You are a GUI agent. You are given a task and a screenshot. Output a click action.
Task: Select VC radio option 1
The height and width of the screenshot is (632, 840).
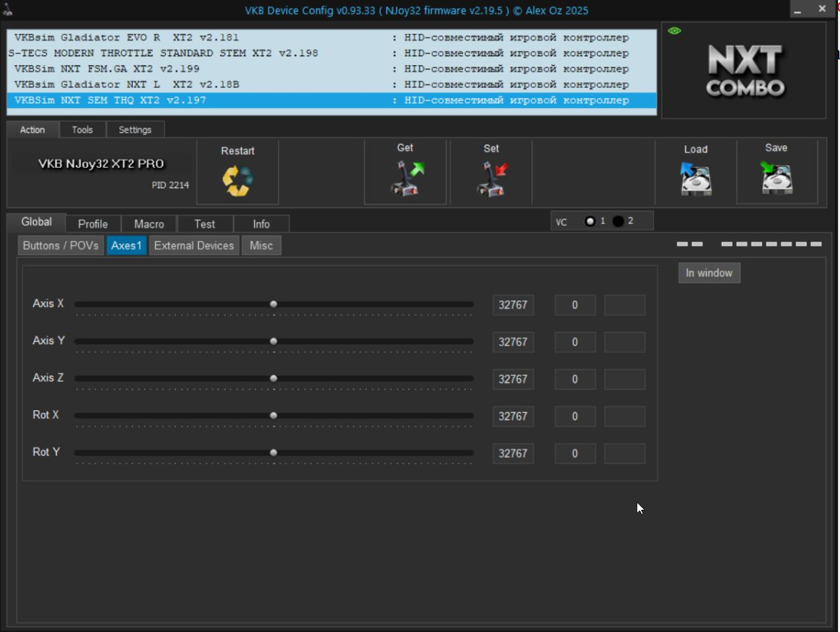point(590,221)
